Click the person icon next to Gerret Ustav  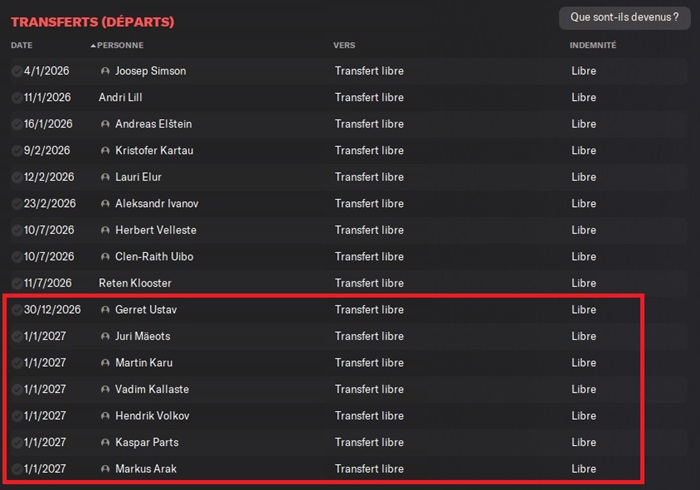105,310
